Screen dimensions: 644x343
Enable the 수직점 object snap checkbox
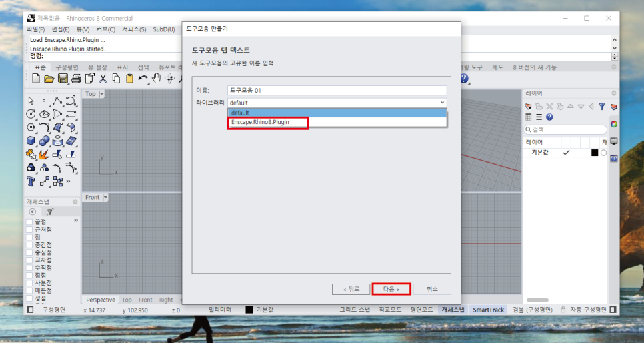tap(29, 268)
